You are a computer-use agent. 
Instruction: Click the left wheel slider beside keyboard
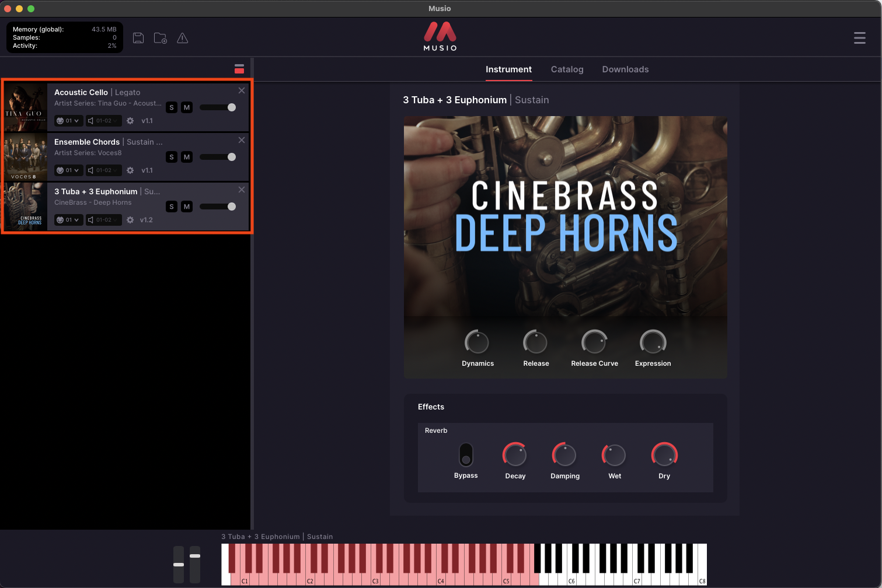pyautogui.click(x=179, y=565)
